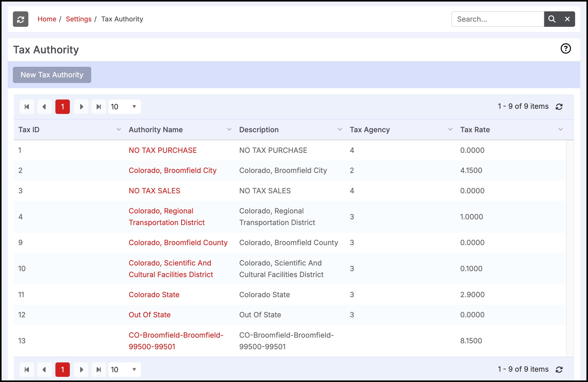Open bottom page size dropdown showing 10

(124, 370)
